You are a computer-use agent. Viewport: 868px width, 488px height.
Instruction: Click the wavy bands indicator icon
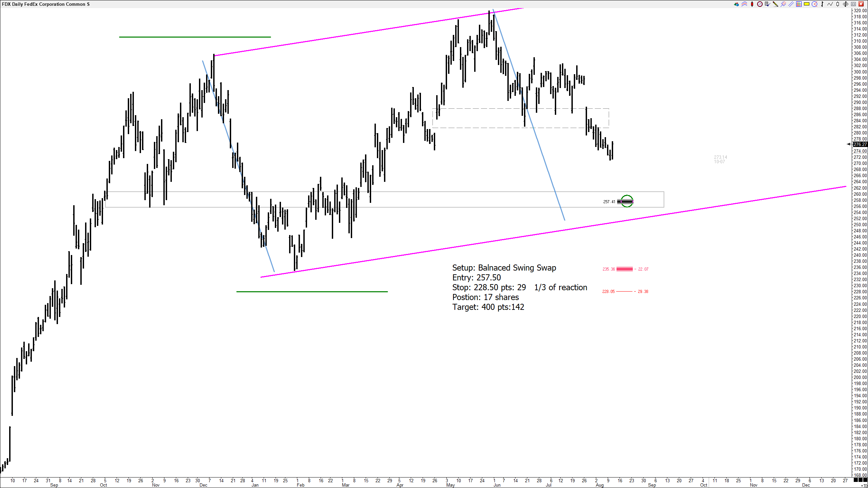tap(744, 4)
